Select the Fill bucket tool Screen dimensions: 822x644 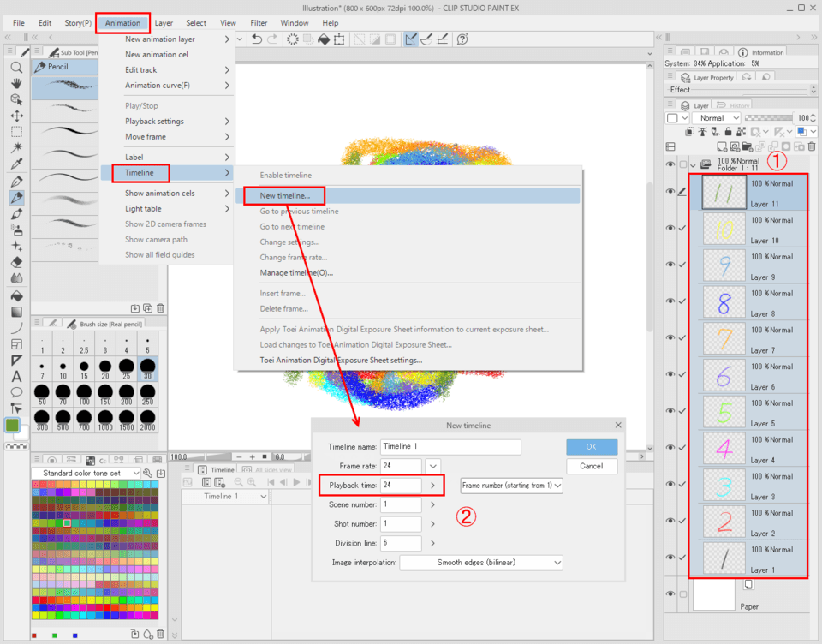[x=16, y=295]
